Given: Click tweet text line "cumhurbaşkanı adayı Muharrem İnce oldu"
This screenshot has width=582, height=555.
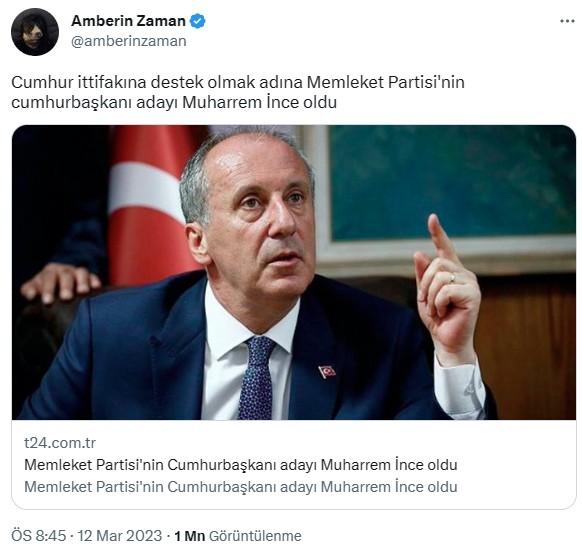Looking at the screenshot, I should point(174,102).
